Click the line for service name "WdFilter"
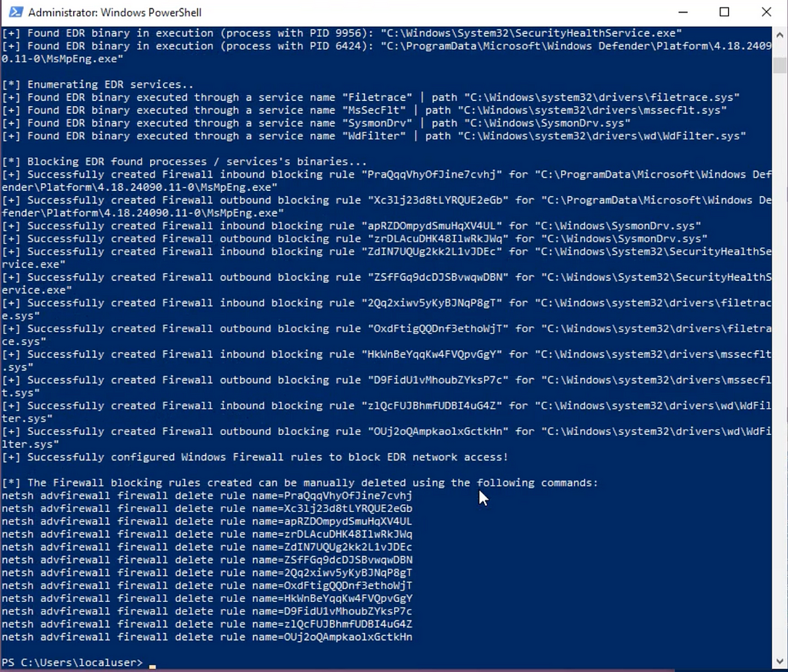 pos(373,135)
